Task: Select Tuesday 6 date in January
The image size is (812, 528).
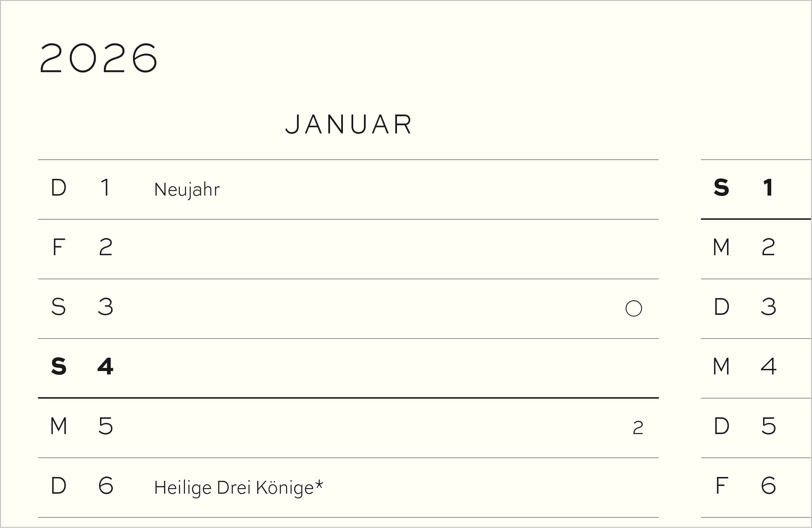Action: [106, 486]
